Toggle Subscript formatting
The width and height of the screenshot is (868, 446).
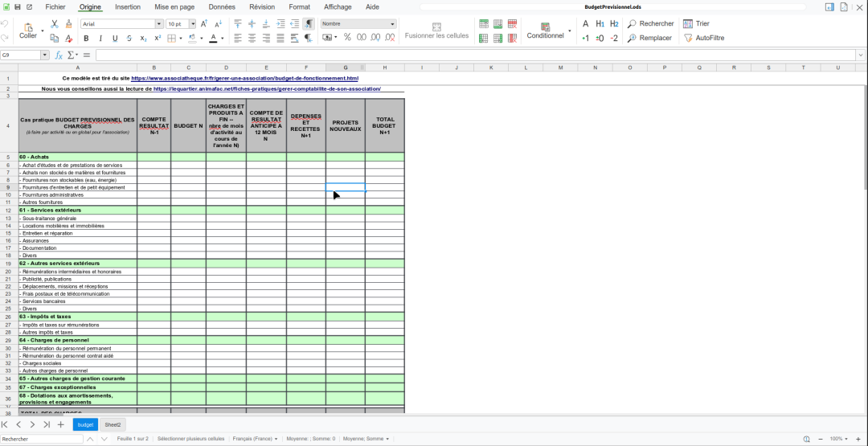coord(143,39)
